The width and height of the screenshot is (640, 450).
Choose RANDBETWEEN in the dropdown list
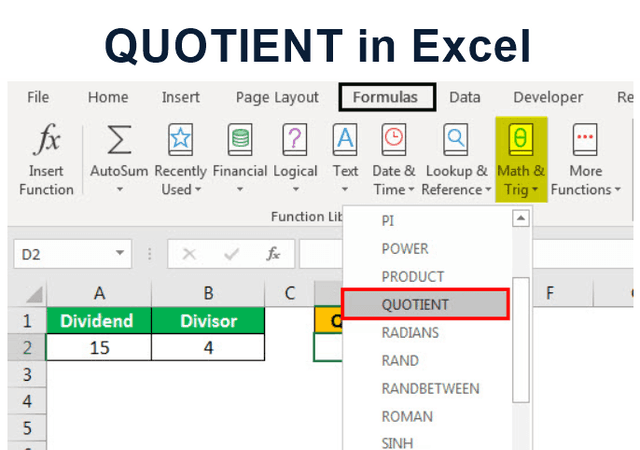point(430,388)
